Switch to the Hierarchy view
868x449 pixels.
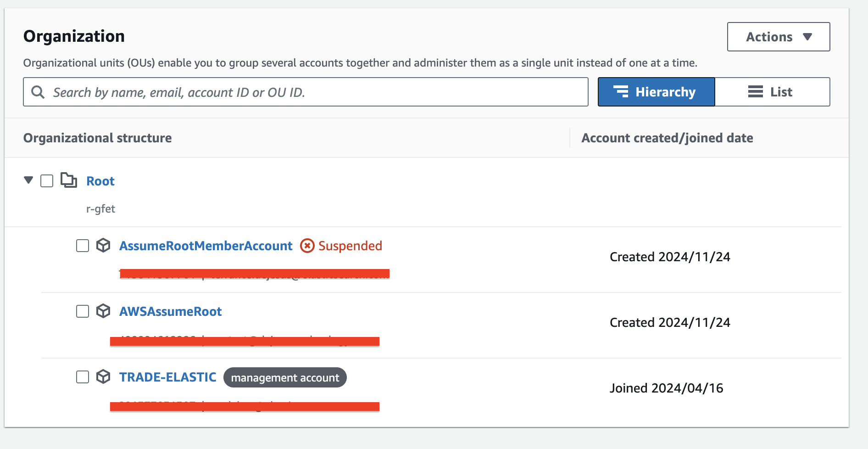click(x=656, y=92)
